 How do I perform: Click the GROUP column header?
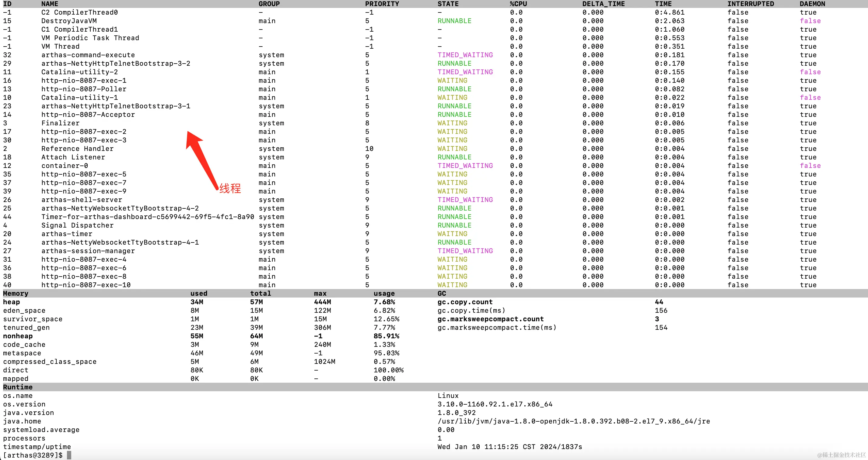click(269, 4)
